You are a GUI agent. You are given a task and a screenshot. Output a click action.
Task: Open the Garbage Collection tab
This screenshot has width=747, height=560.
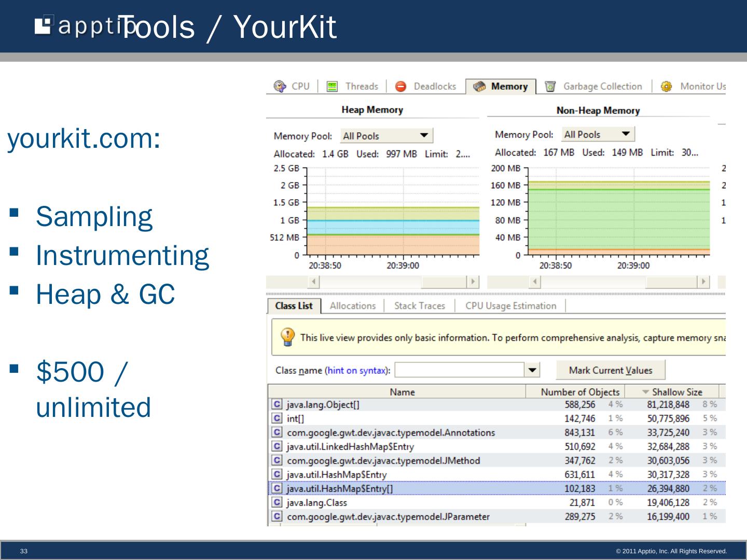click(594, 87)
